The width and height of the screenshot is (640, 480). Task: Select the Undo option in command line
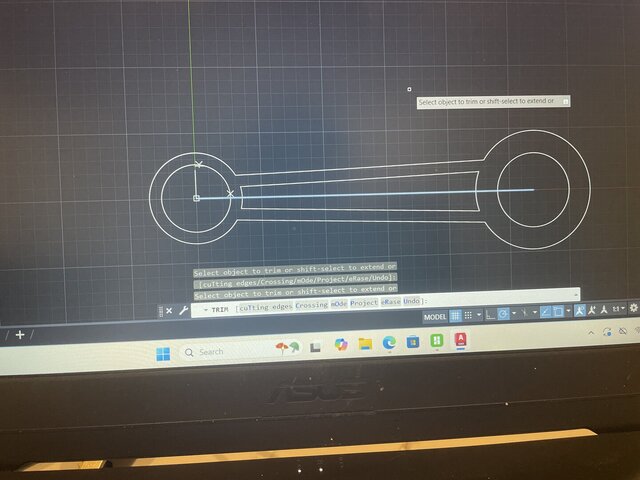[412, 301]
